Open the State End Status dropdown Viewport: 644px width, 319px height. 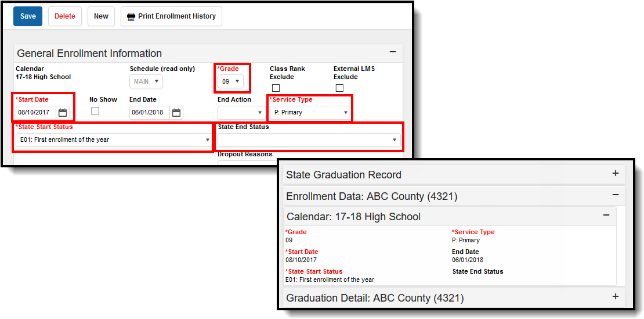click(309, 140)
